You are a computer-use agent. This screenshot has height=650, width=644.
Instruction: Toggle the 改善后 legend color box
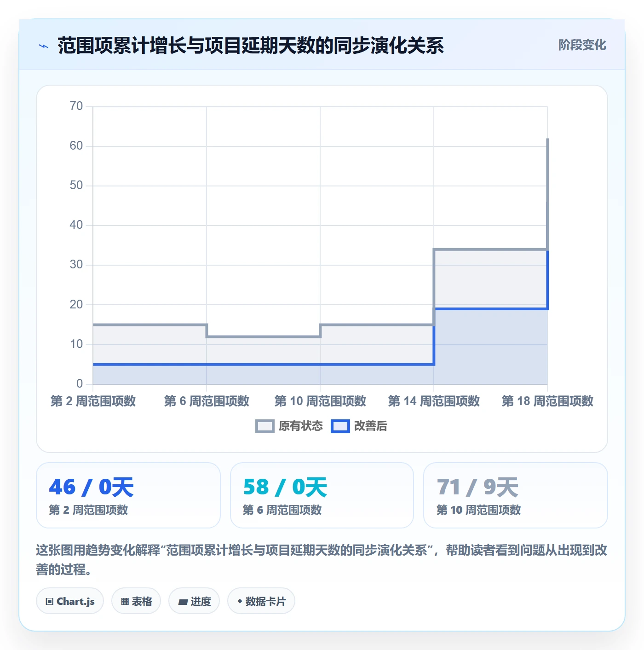click(340, 426)
